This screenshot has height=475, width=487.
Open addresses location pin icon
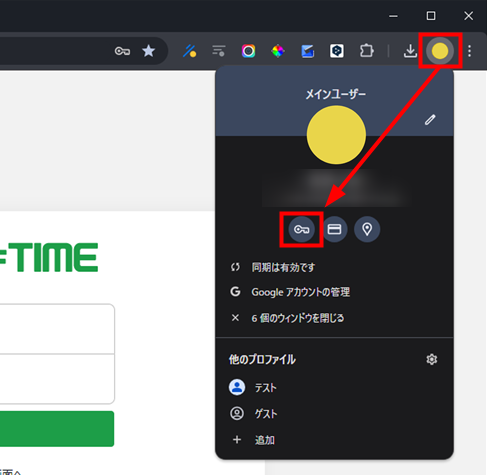(367, 229)
